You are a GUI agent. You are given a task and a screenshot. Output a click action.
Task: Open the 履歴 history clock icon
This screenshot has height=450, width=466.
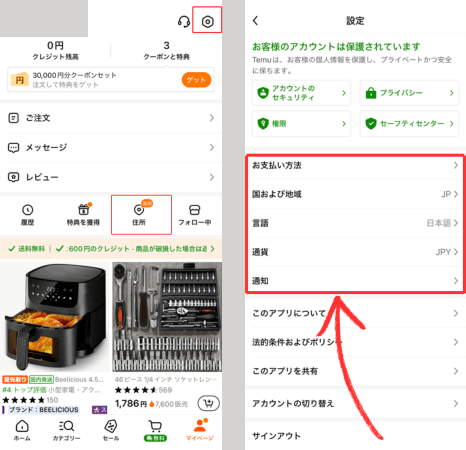(28, 210)
